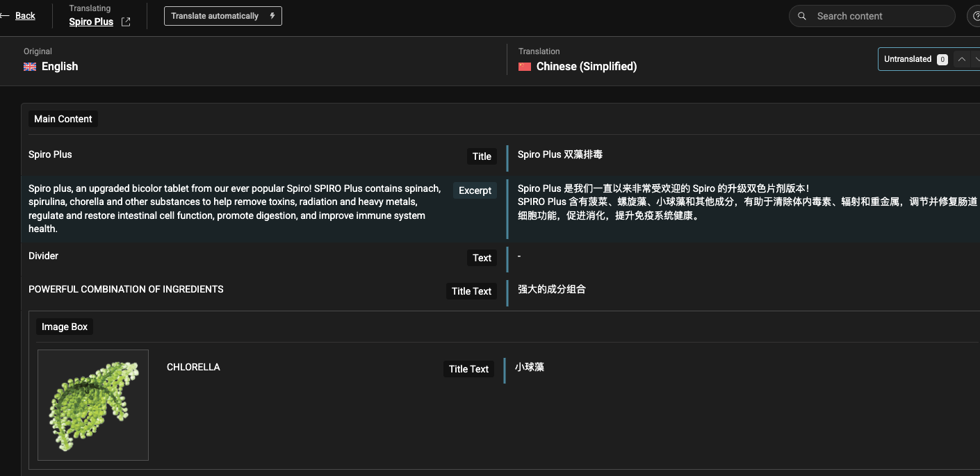The width and height of the screenshot is (980, 476).
Task: Click the 'Chinese (Simplified)' language label
Action: 587,67
